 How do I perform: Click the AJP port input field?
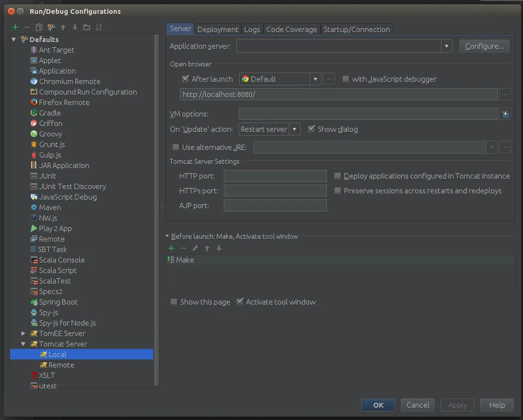coord(275,205)
